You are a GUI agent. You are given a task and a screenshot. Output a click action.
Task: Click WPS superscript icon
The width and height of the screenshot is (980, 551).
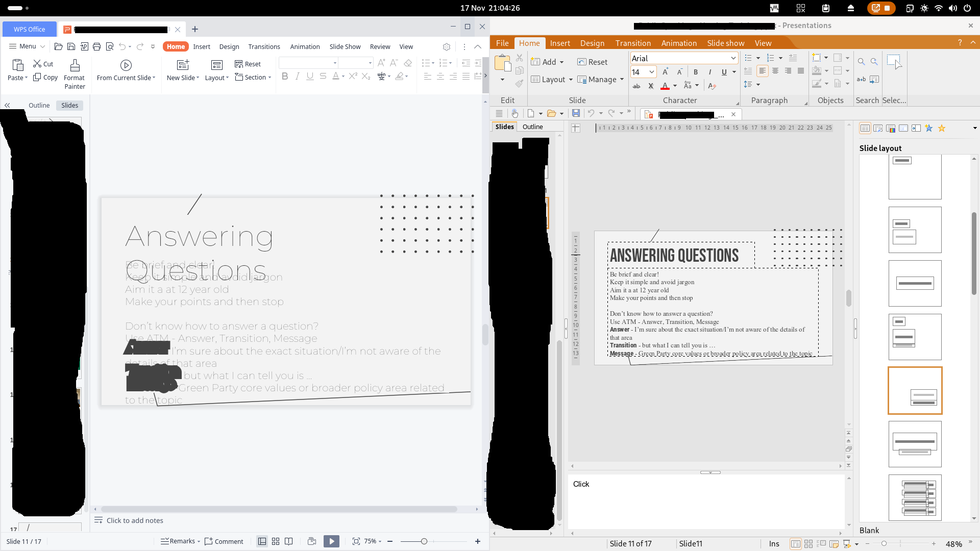tap(353, 76)
